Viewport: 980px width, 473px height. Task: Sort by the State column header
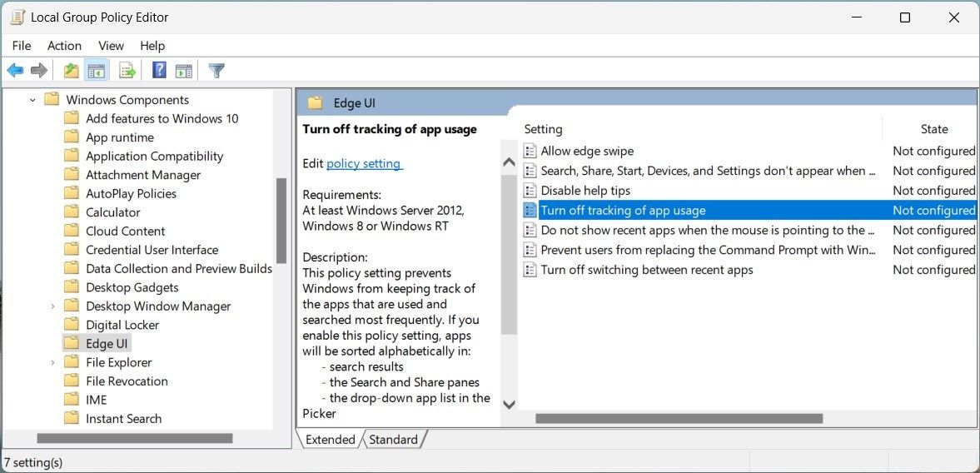click(933, 129)
